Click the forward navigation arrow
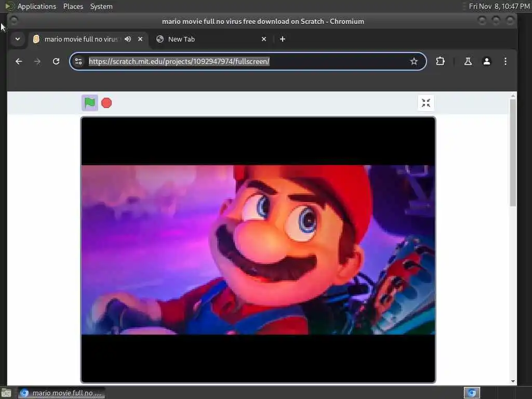Image resolution: width=532 pixels, height=399 pixels. (x=37, y=61)
